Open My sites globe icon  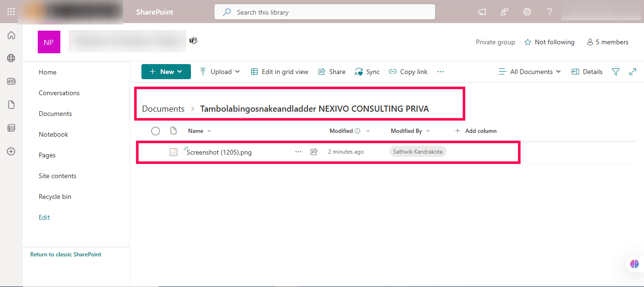coord(11,58)
